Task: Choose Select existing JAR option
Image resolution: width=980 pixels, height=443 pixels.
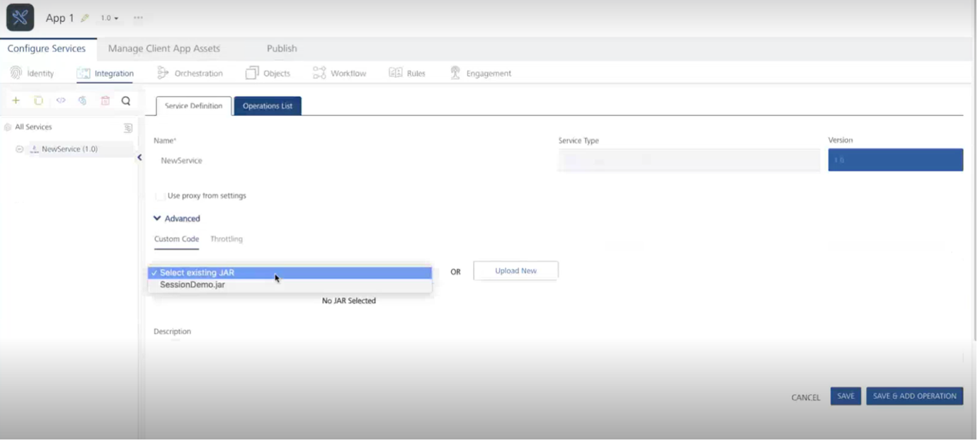Action: [x=290, y=273]
